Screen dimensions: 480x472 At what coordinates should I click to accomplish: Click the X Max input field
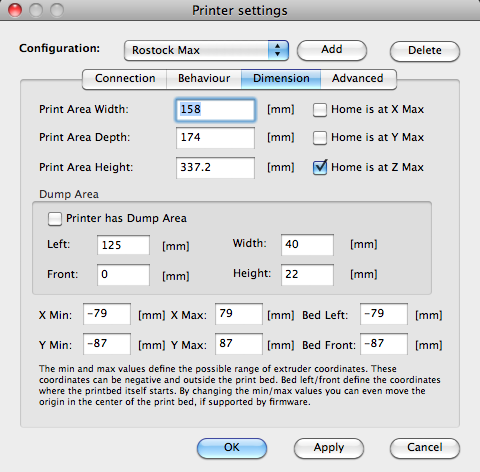pos(239,314)
